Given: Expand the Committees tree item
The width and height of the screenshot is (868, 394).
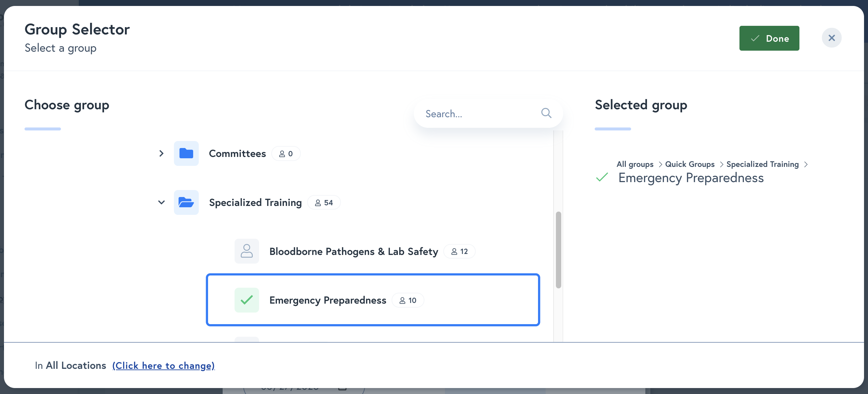Looking at the screenshot, I should point(161,153).
